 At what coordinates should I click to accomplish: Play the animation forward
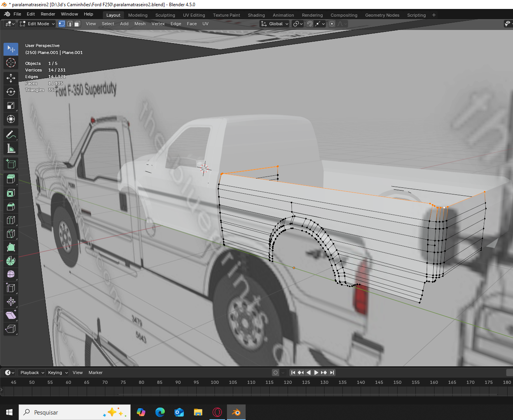pyautogui.click(x=316, y=373)
